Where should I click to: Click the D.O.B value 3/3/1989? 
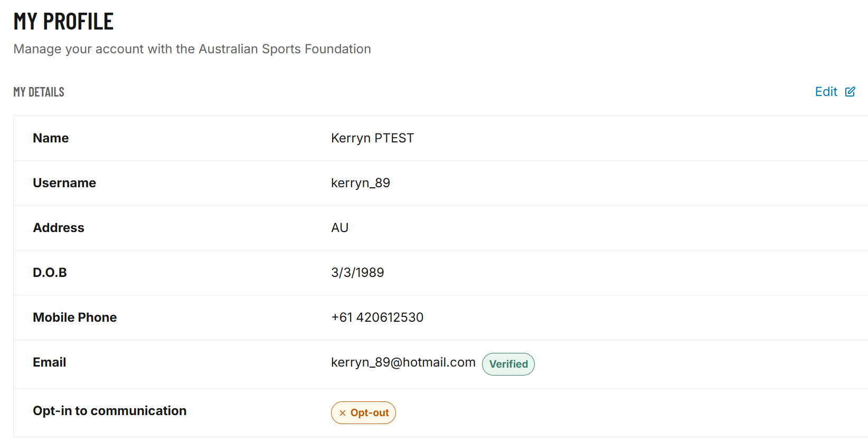(357, 273)
